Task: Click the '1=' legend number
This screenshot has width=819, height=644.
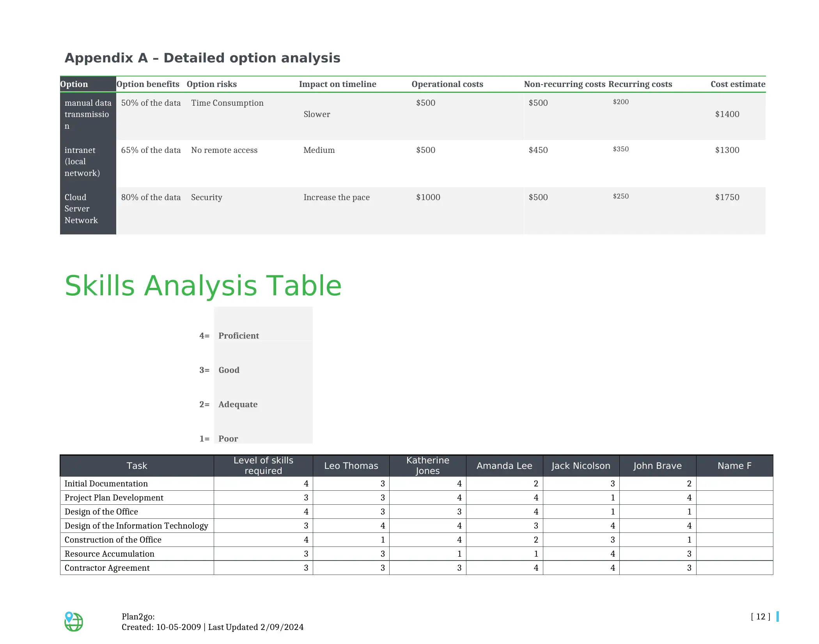Action: (204, 439)
